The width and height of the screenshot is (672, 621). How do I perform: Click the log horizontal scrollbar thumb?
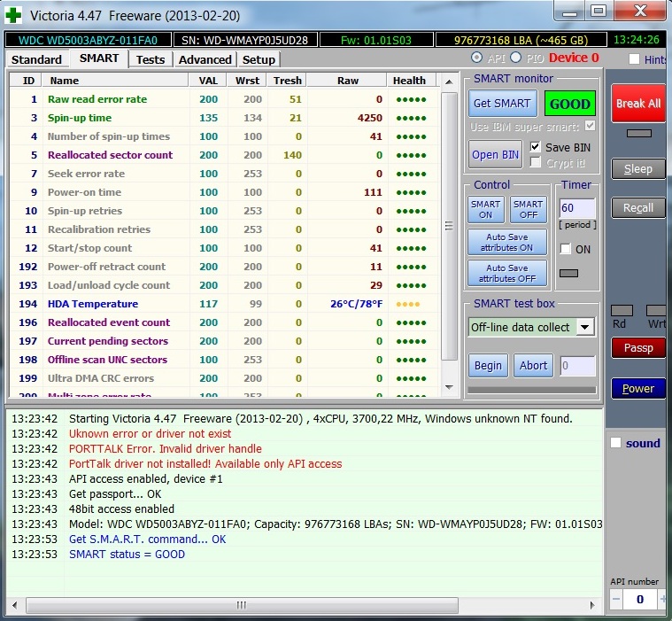(x=239, y=605)
